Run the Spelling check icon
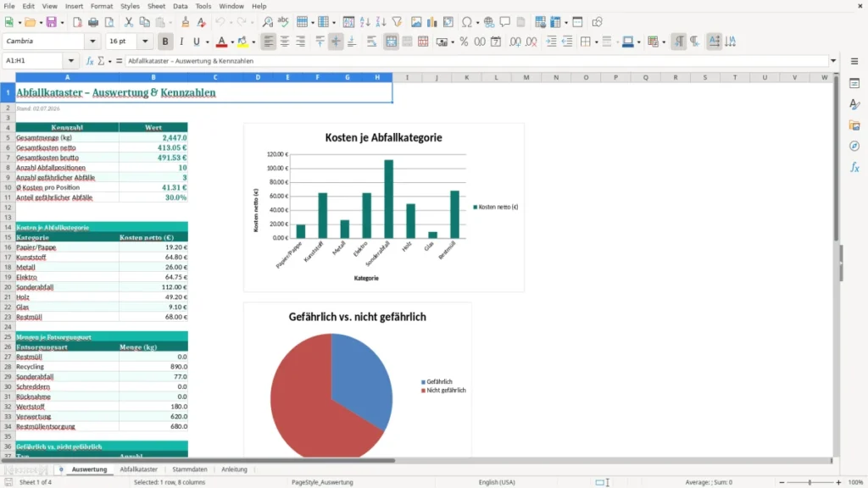Image resolution: width=868 pixels, height=488 pixels. point(283,22)
